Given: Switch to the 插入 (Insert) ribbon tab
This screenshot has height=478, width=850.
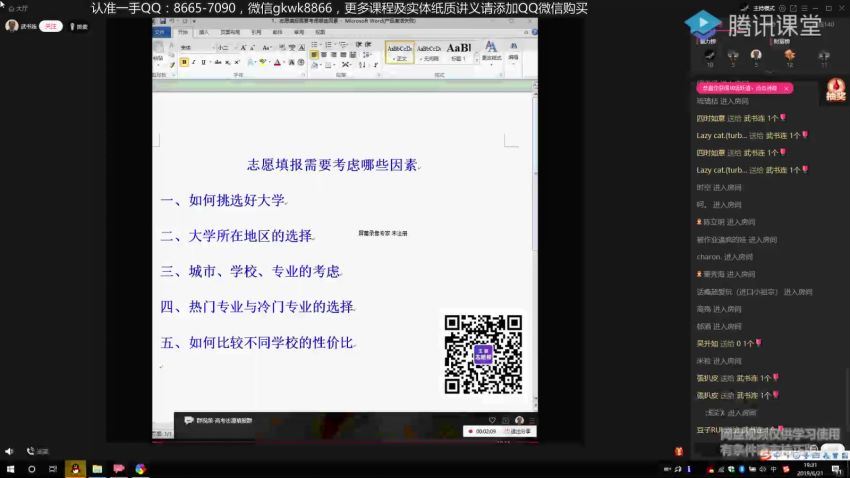Looking at the screenshot, I should (204, 32).
